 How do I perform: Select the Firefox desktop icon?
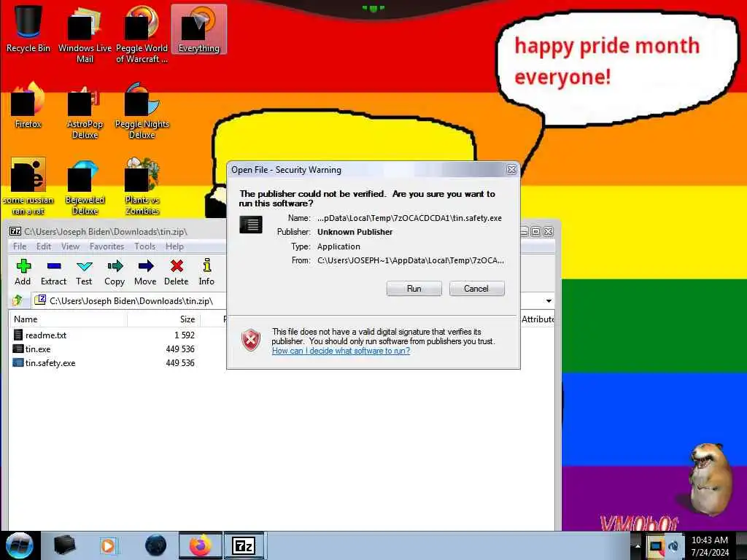pyautogui.click(x=28, y=105)
